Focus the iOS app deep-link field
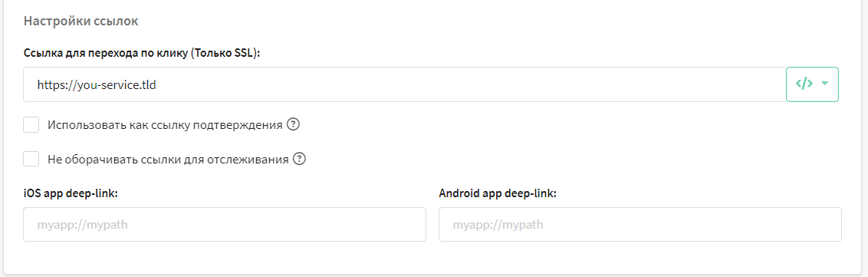This screenshot has width=868, height=277. 225,224
